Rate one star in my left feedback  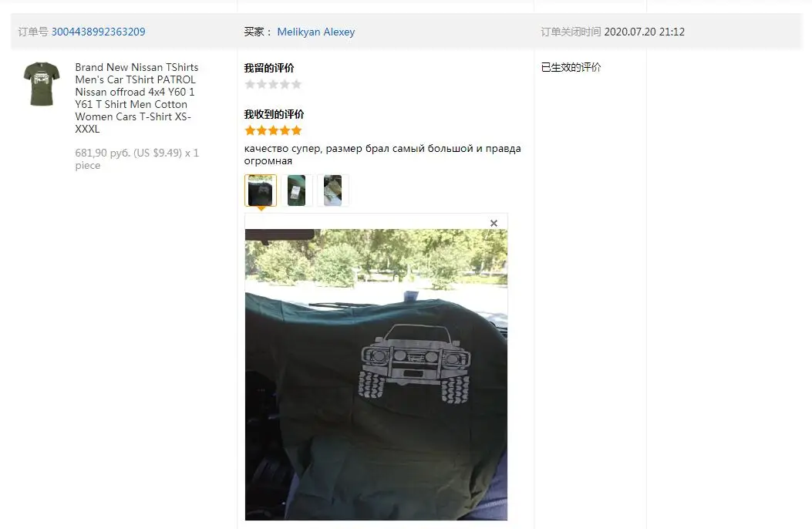pyautogui.click(x=250, y=84)
